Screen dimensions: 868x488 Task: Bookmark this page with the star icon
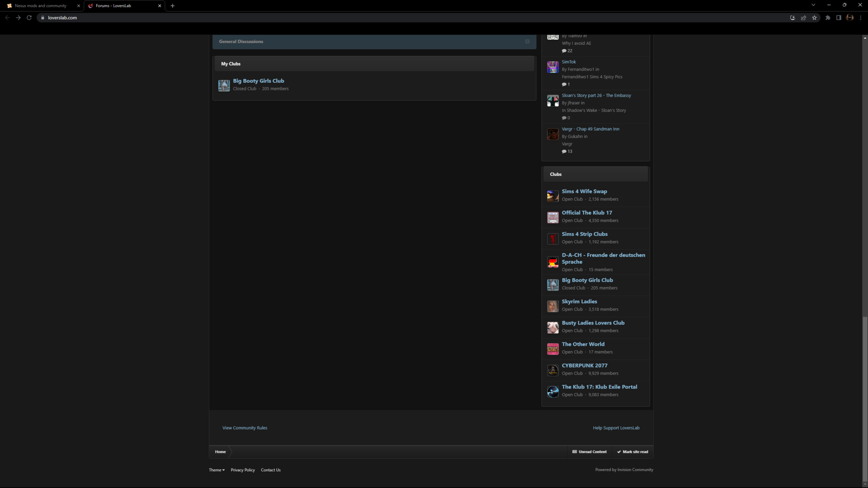click(814, 18)
